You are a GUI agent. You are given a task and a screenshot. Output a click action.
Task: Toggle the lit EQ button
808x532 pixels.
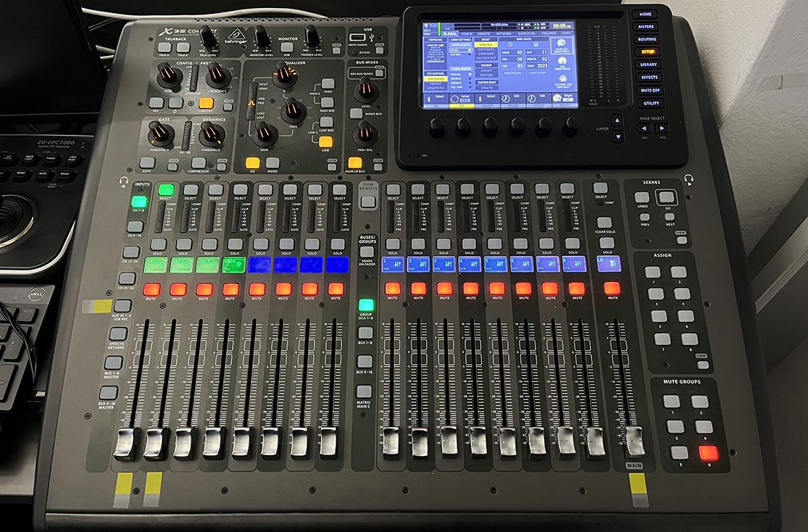click(x=252, y=163)
